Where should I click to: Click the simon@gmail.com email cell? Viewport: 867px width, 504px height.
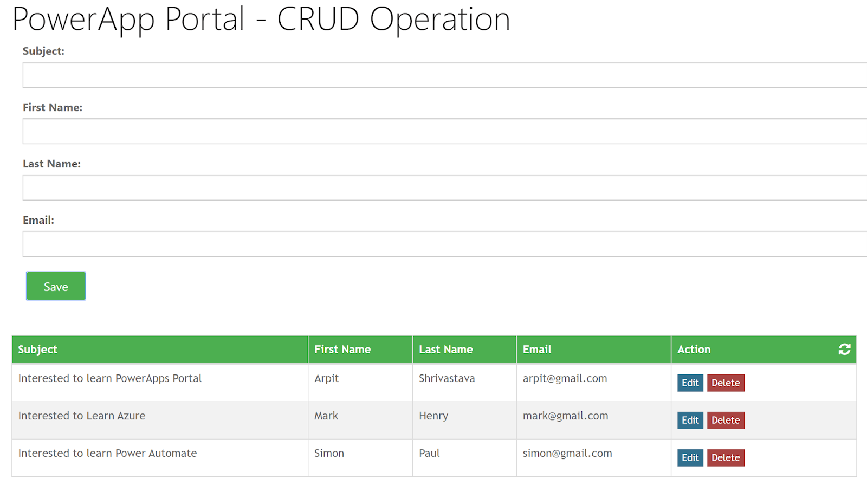593,457
